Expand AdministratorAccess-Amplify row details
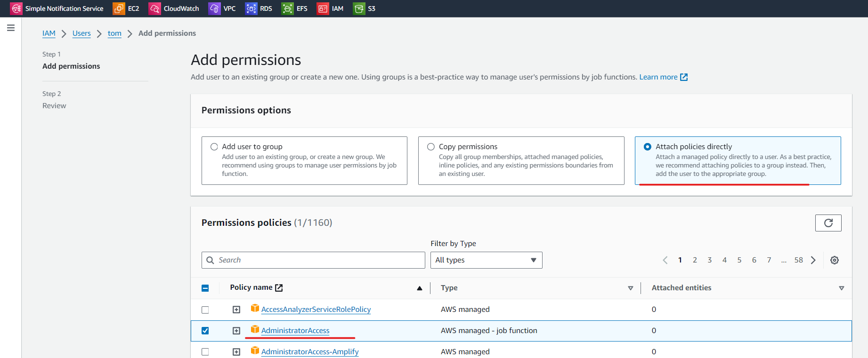868x358 pixels. click(236, 352)
